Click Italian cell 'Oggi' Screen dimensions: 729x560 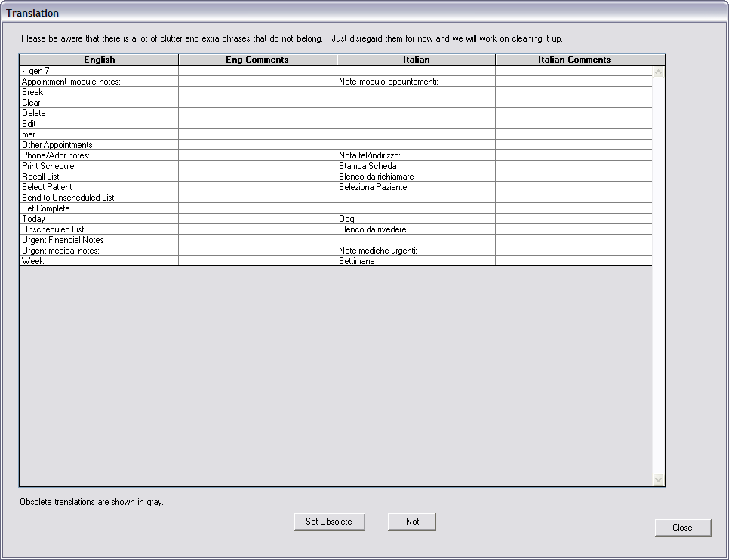(x=416, y=219)
